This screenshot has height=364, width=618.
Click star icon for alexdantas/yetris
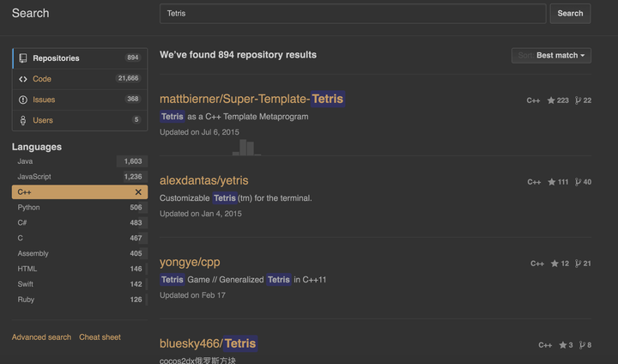pyautogui.click(x=551, y=182)
